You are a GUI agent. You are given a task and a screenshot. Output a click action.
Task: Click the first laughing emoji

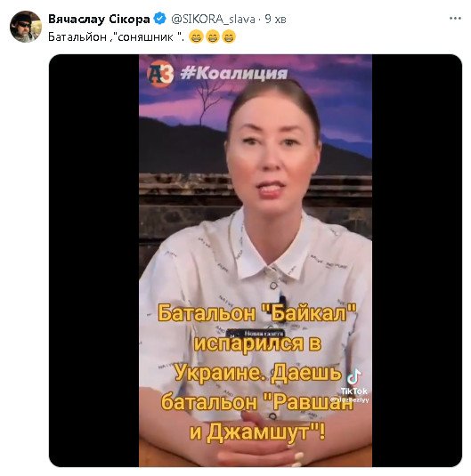(x=196, y=37)
